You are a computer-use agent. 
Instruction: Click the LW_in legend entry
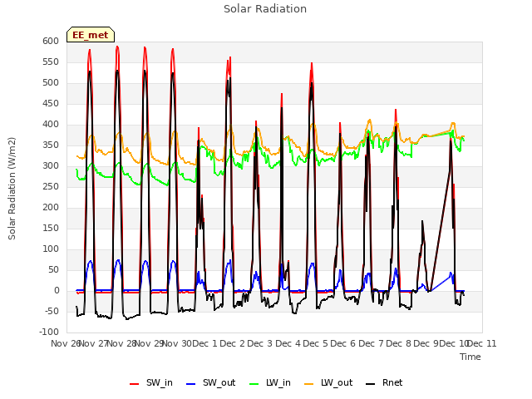point(270,382)
